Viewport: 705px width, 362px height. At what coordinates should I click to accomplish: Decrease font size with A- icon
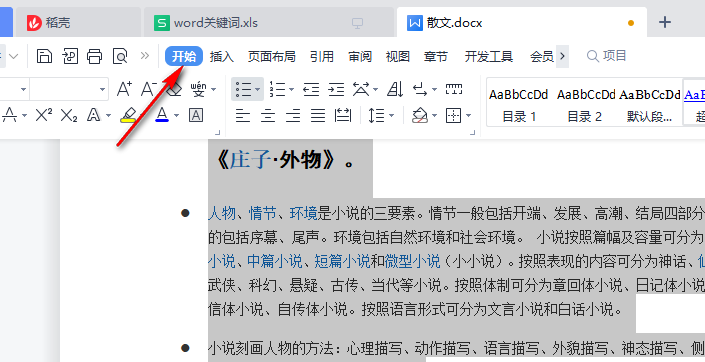[148, 89]
